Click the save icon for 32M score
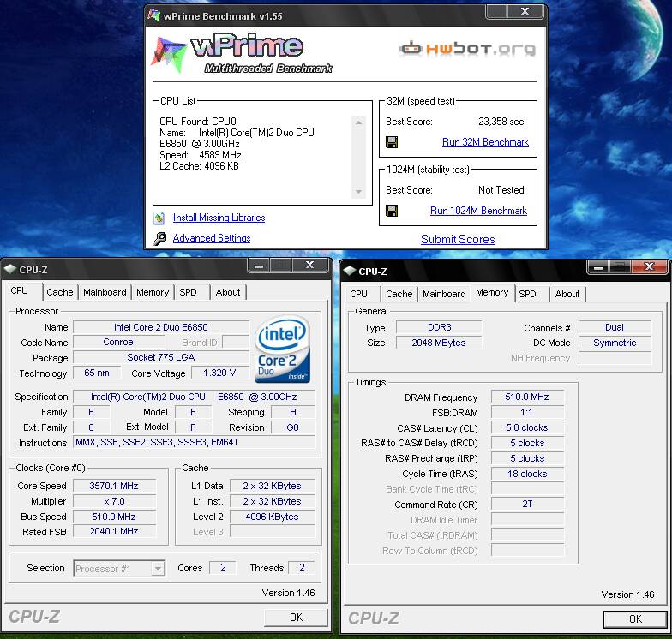This screenshot has width=672, height=639. click(x=392, y=142)
